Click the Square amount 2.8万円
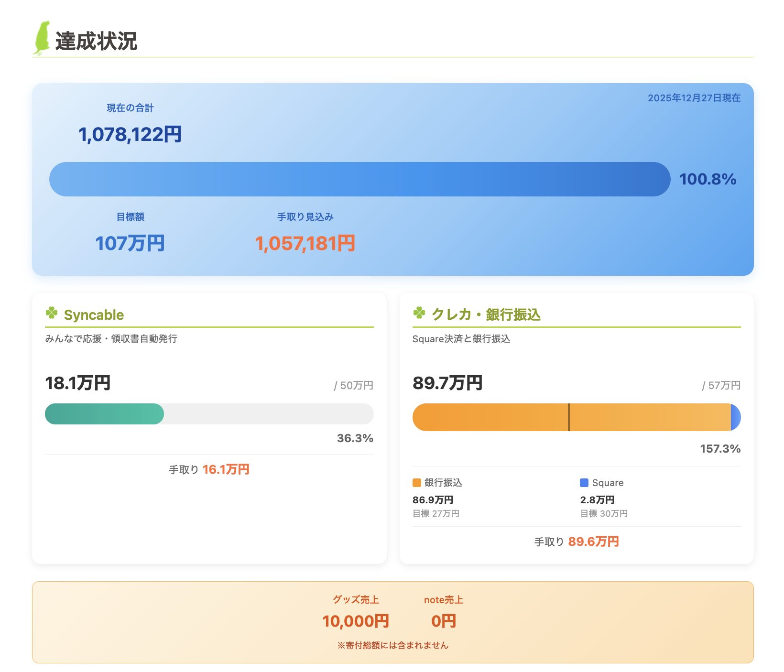The width and height of the screenshot is (784, 672). coord(598,500)
